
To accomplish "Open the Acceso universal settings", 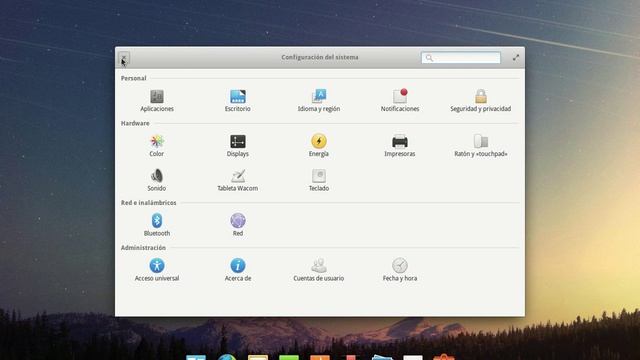I will point(157,270).
